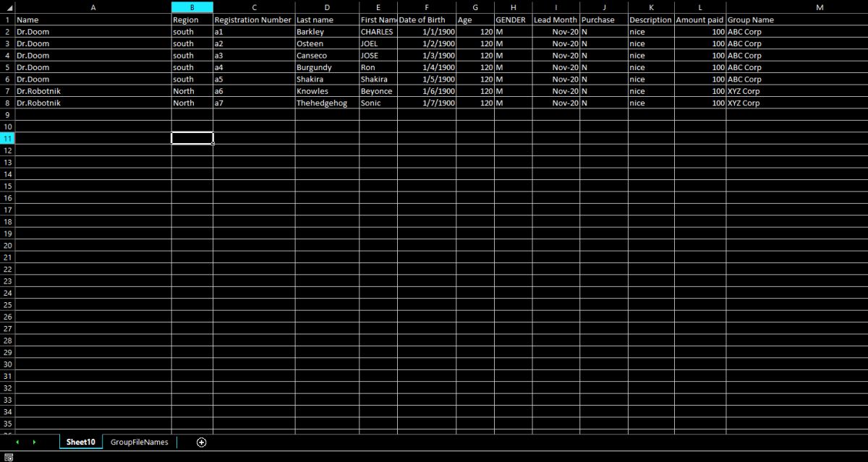Select the cell containing Sonic
The width and height of the screenshot is (868, 462).
coord(378,103)
